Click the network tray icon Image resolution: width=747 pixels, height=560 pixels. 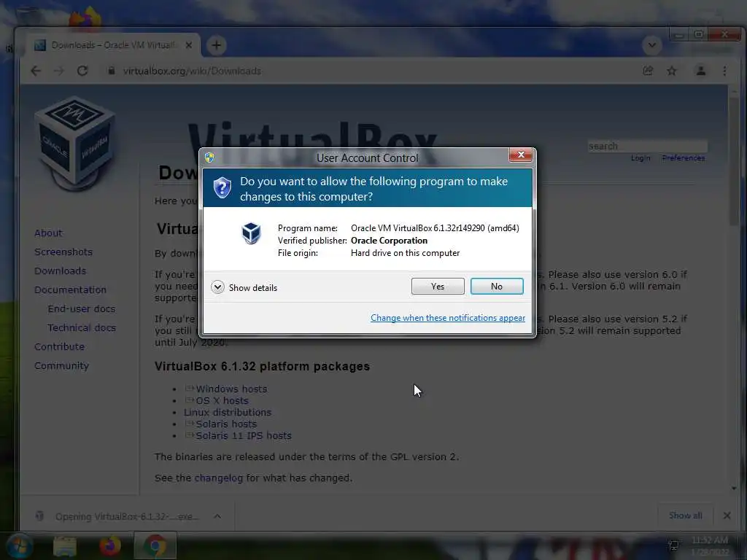673,545
